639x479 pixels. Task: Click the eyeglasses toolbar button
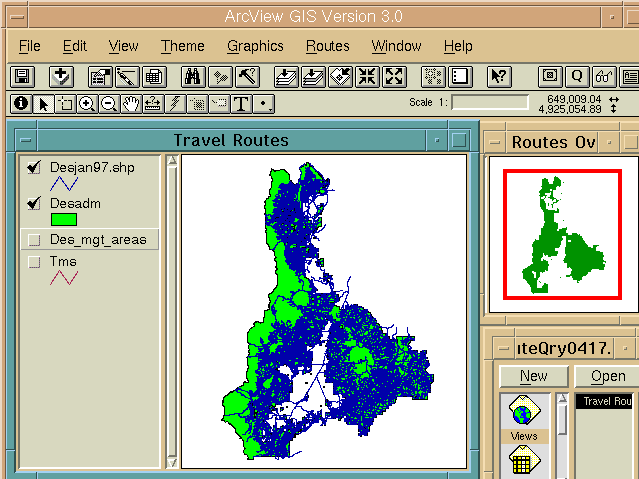click(604, 76)
